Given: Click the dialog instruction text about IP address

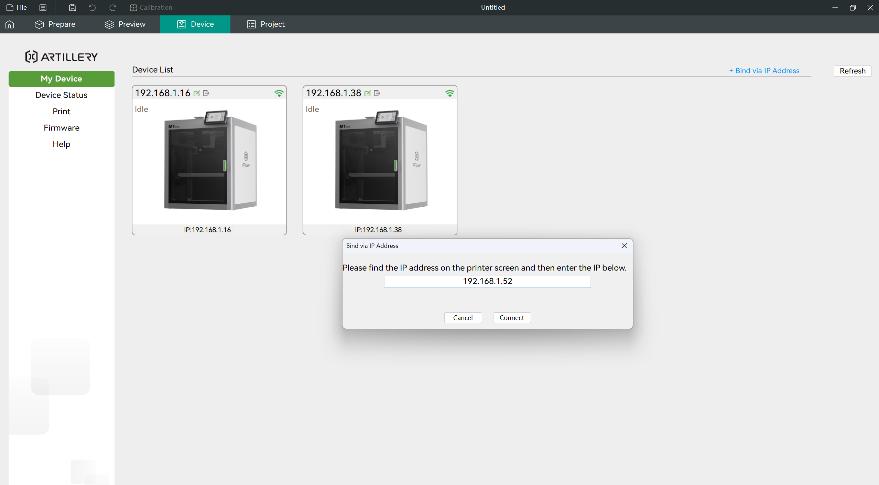Looking at the screenshot, I should (484, 268).
